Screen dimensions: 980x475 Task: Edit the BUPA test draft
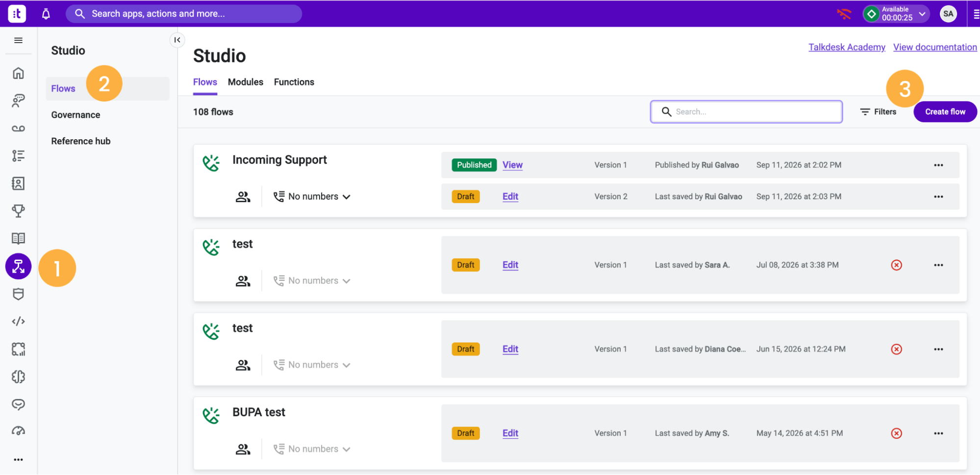point(510,433)
